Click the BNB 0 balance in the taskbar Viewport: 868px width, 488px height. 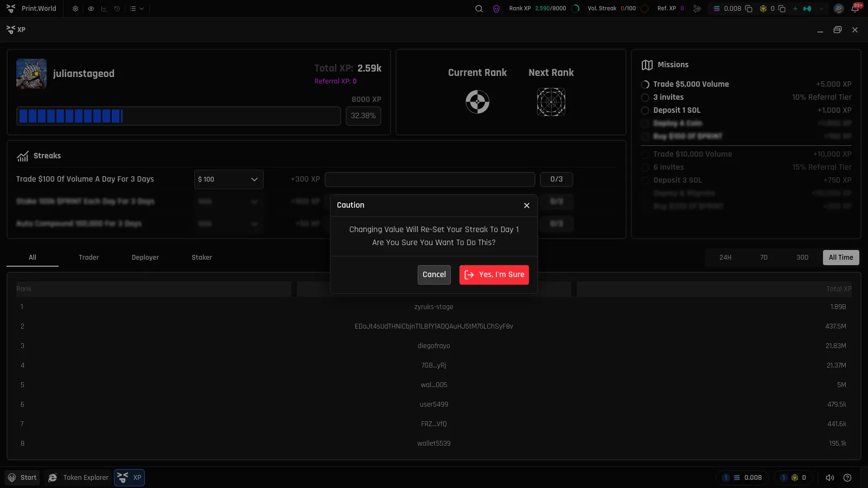tap(793, 478)
